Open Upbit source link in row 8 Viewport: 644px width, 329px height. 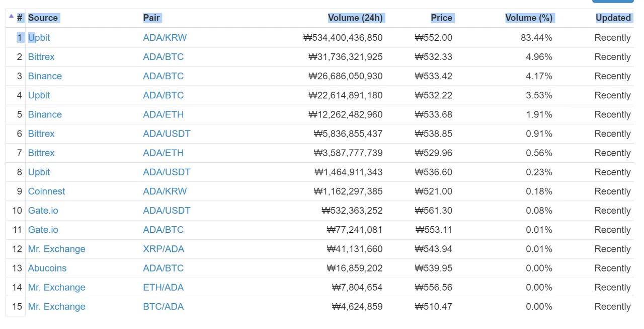point(39,172)
